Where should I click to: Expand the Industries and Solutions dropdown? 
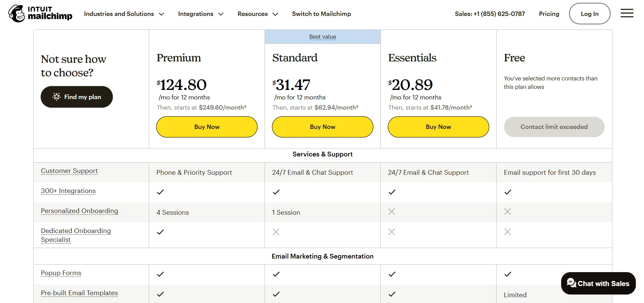pos(124,14)
